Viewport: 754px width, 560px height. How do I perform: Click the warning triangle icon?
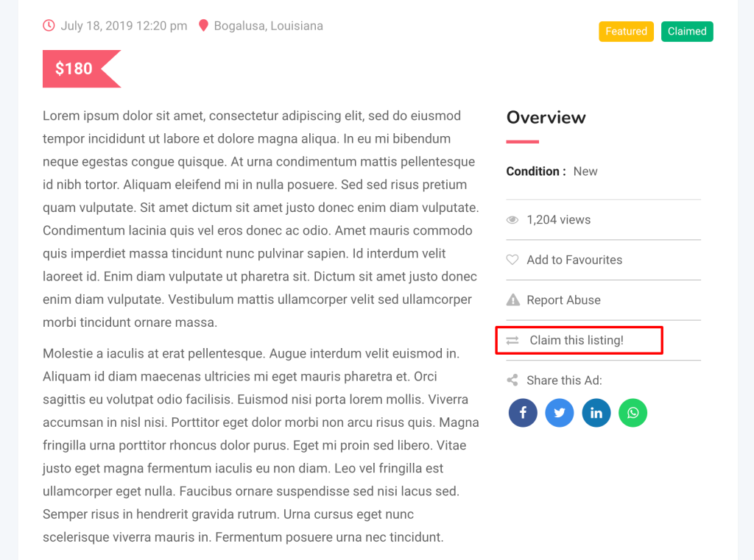[513, 300]
